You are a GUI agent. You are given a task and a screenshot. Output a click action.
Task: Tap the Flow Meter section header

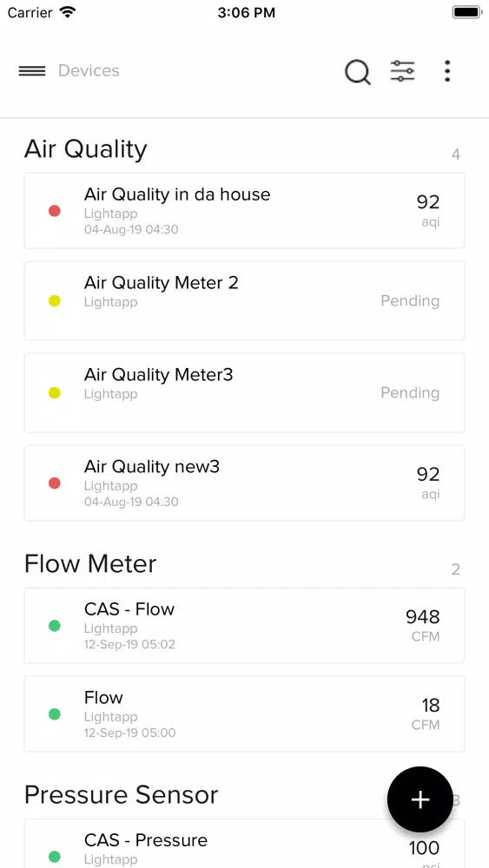(x=90, y=563)
